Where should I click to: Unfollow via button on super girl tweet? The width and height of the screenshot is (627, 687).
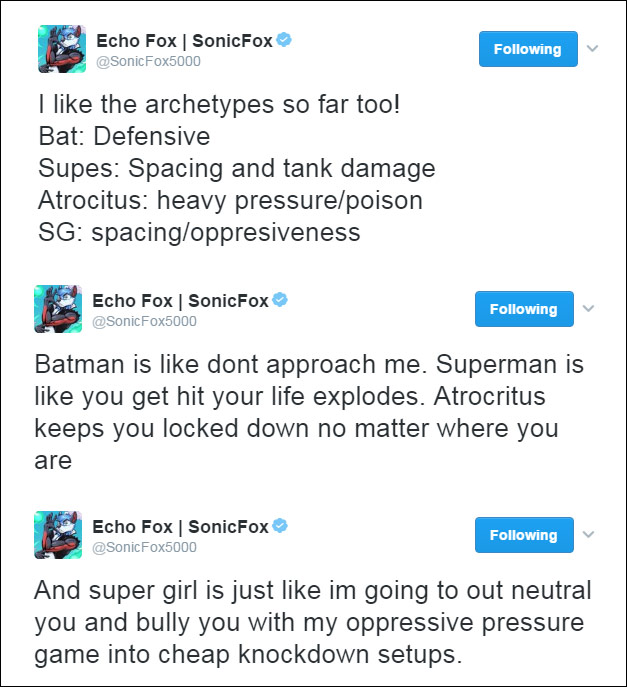click(x=524, y=535)
